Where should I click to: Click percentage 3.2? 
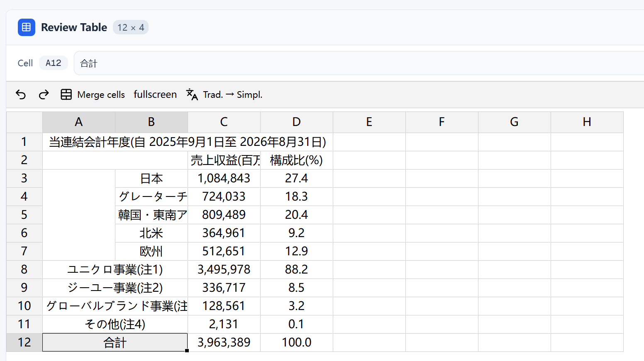click(x=297, y=306)
